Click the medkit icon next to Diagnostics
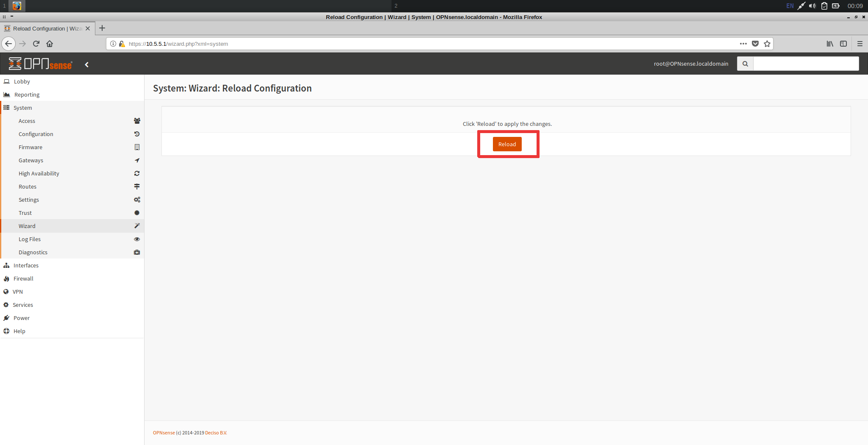 (x=137, y=252)
